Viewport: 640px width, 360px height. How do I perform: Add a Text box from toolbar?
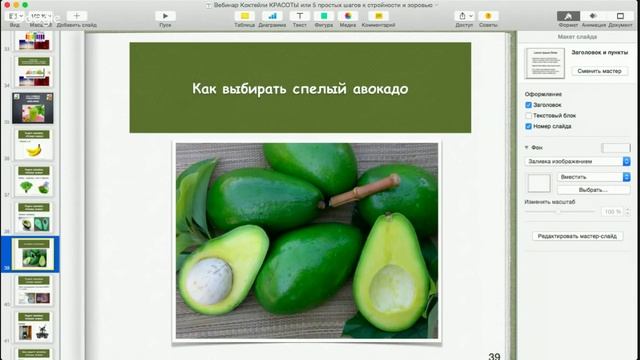pos(300,16)
